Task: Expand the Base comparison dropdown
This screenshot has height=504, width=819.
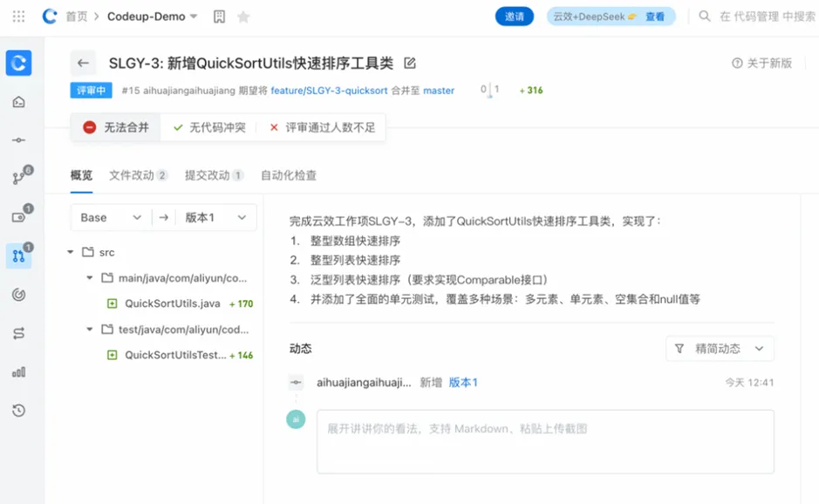Action: click(x=110, y=217)
